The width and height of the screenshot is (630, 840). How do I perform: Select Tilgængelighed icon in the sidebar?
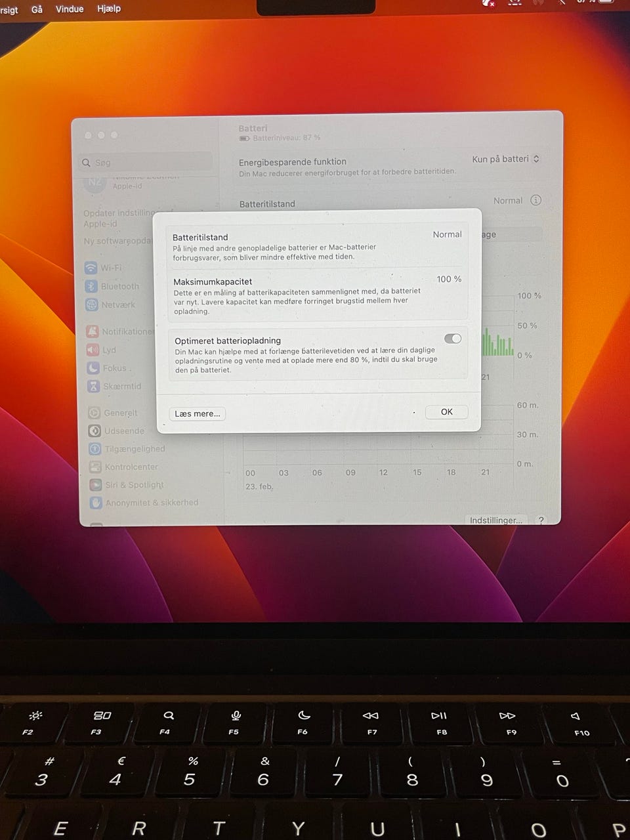coord(94,449)
